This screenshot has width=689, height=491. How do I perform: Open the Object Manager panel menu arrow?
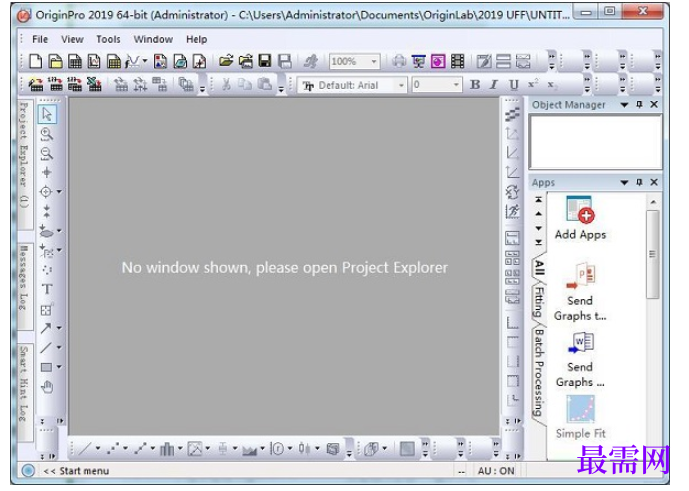pos(624,105)
